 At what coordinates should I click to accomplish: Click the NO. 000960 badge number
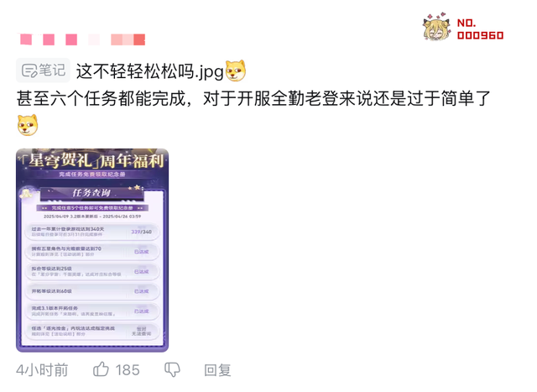click(x=480, y=29)
